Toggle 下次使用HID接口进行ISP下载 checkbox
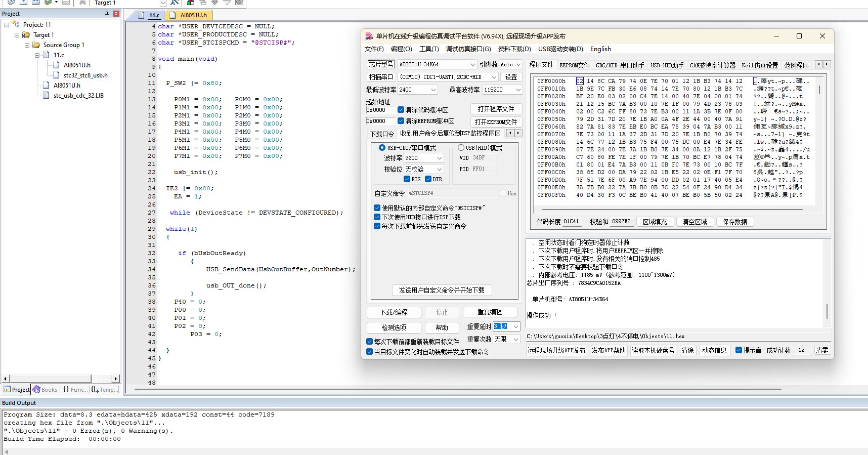The image size is (868, 455). click(377, 217)
